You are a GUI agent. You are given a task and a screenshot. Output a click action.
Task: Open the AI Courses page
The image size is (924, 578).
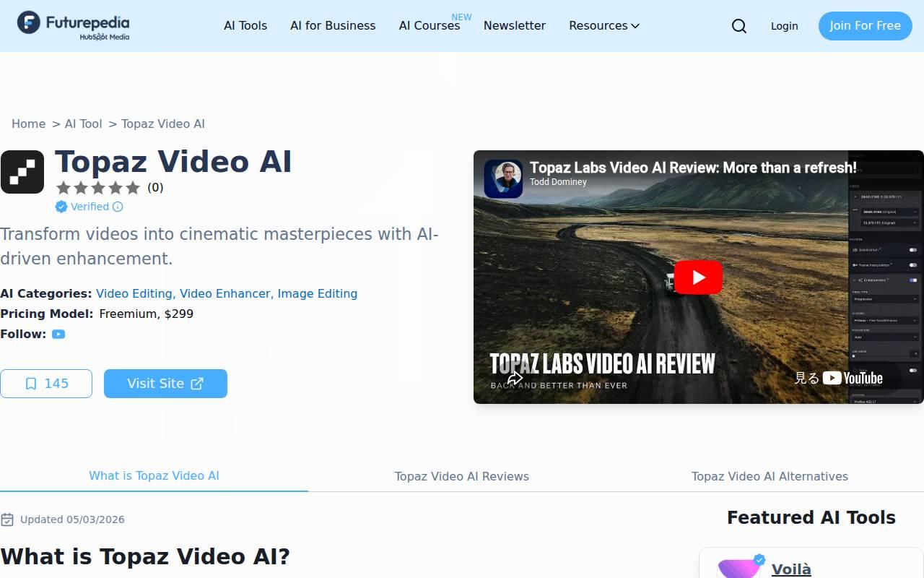(430, 25)
